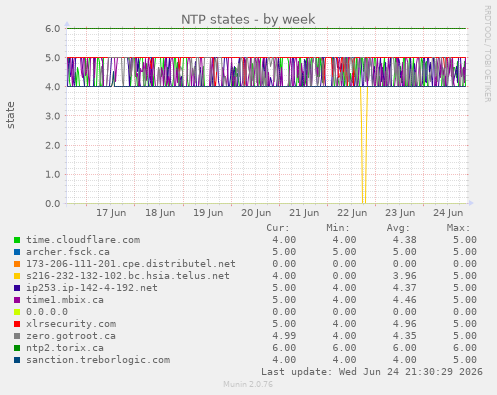This screenshot has width=497, height=395.
Task: Click the Avg value 4.35 for zero.gotroot.ca
Action: tap(404, 336)
